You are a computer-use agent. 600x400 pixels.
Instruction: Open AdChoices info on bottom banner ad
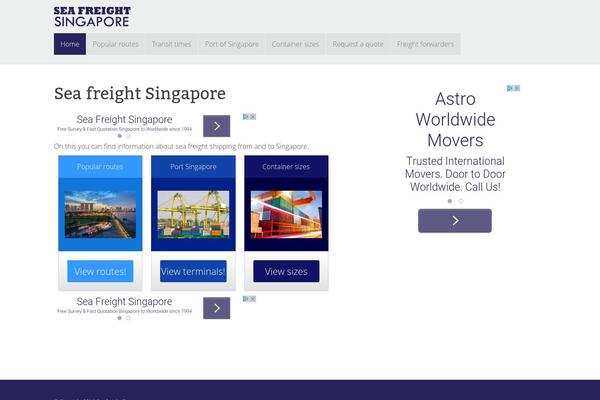(x=246, y=299)
